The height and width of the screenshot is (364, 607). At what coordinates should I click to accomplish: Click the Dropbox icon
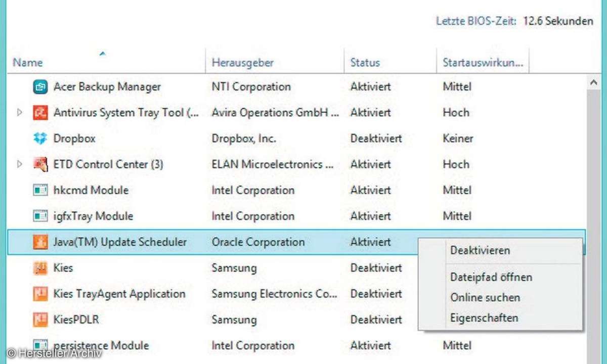click(40, 139)
